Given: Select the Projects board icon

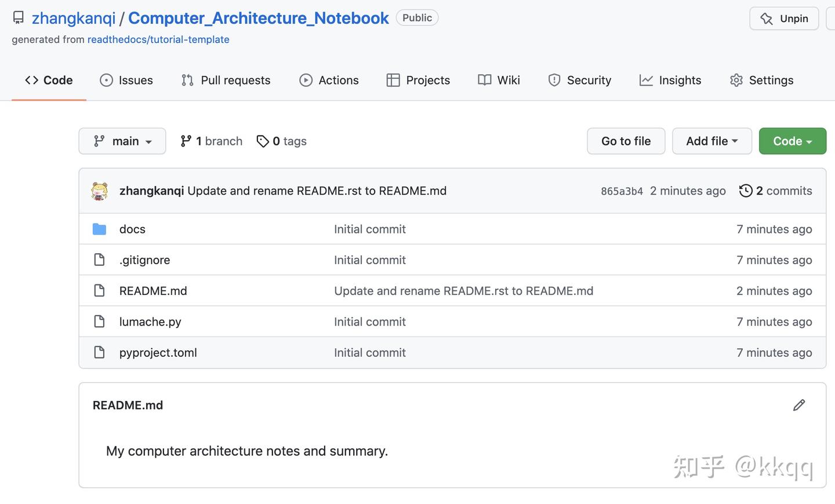Looking at the screenshot, I should click(x=393, y=80).
